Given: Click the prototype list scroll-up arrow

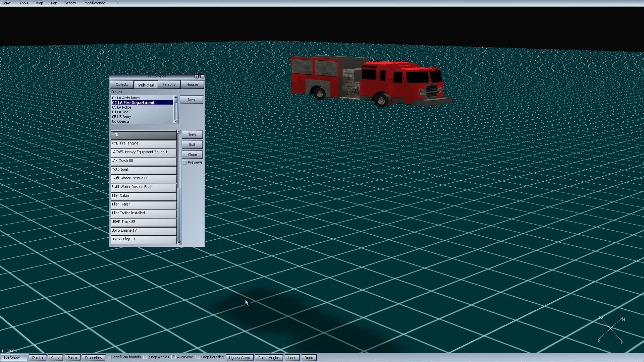Looking at the screenshot, I should coord(179,132).
